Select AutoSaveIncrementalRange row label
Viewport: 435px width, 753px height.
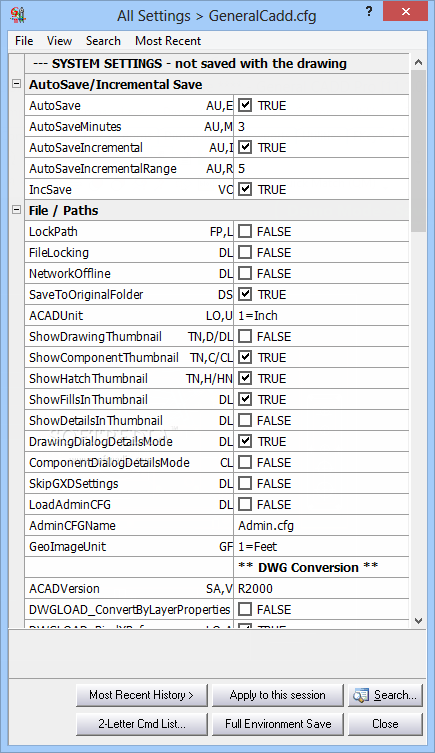(x=103, y=169)
